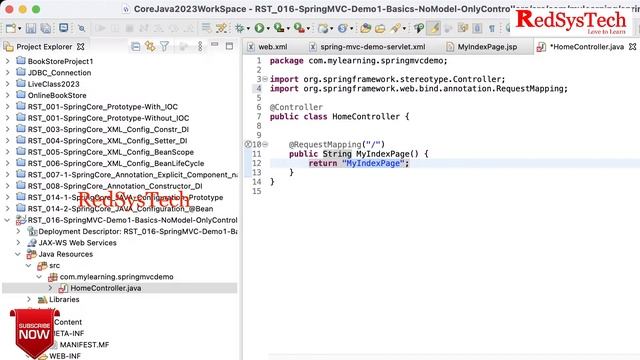Click the Coverage launch icon
The image size is (640, 360).
pos(279,28)
